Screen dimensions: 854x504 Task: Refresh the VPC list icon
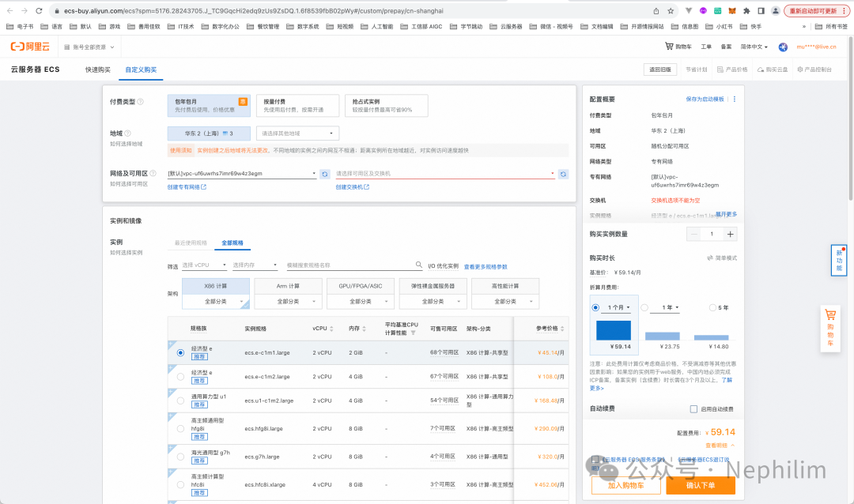pos(325,174)
